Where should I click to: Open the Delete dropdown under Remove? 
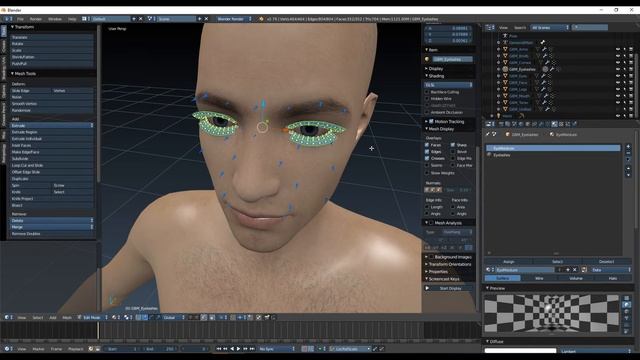[51, 220]
